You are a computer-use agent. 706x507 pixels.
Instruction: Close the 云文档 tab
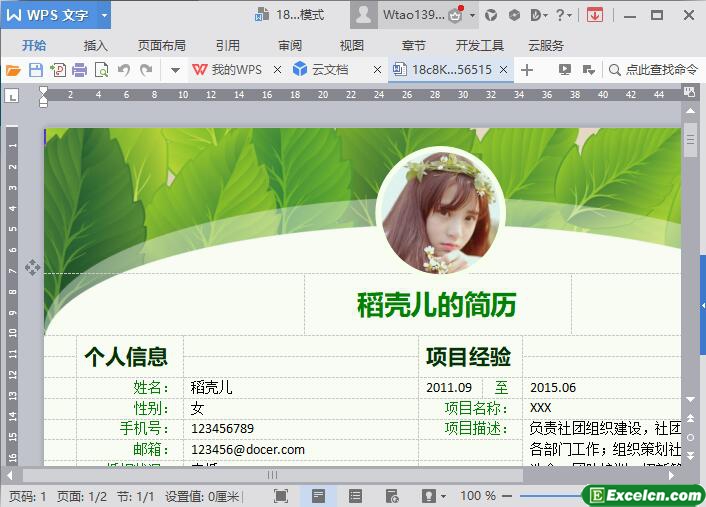[377, 70]
